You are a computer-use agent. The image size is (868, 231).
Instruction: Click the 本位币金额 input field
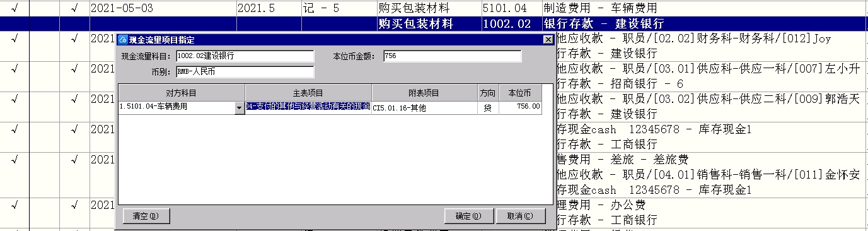click(452, 56)
